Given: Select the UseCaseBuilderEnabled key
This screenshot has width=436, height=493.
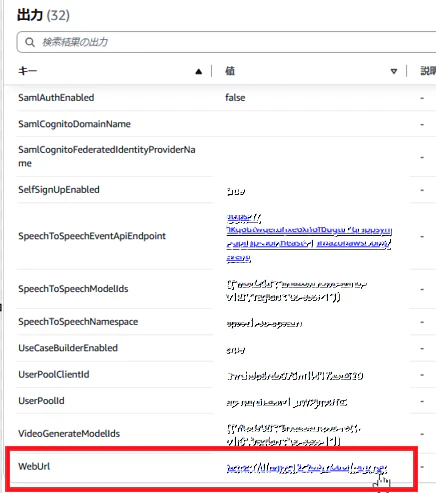Looking at the screenshot, I should [68, 348].
